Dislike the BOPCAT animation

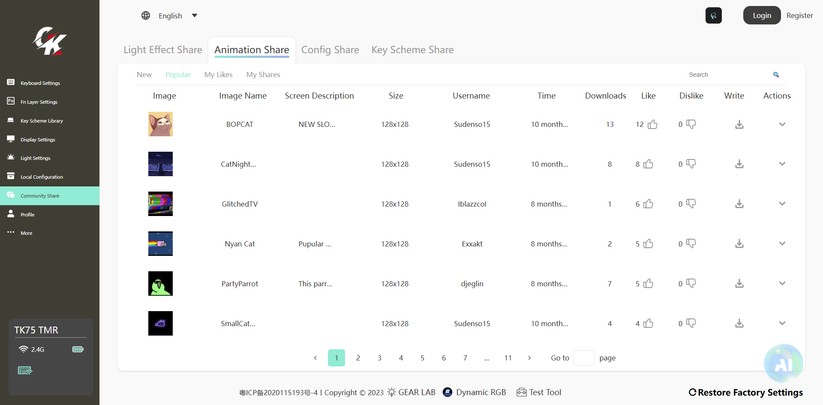[x=691, y=124]
